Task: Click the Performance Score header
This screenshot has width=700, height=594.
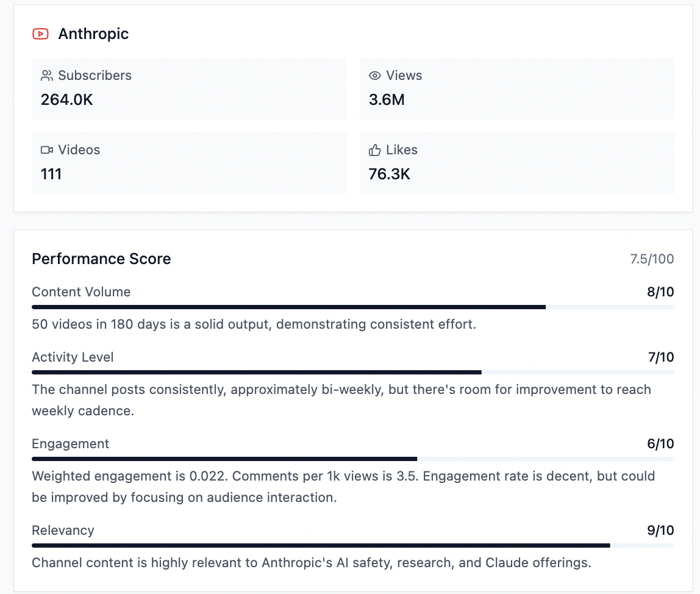Action: click(101, 259)
